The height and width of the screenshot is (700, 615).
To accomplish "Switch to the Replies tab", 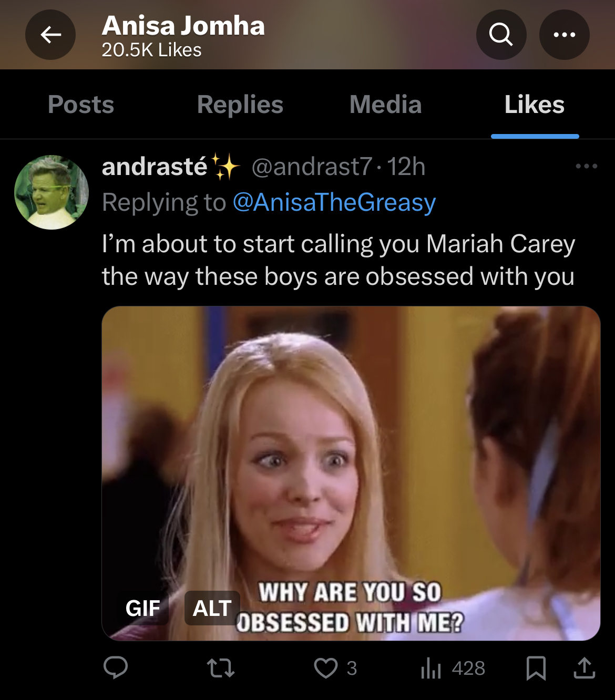I will 240,104.
